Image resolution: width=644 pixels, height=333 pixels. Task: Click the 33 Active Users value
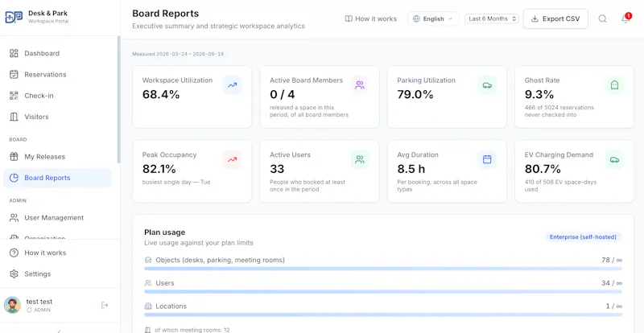(277, 169)
